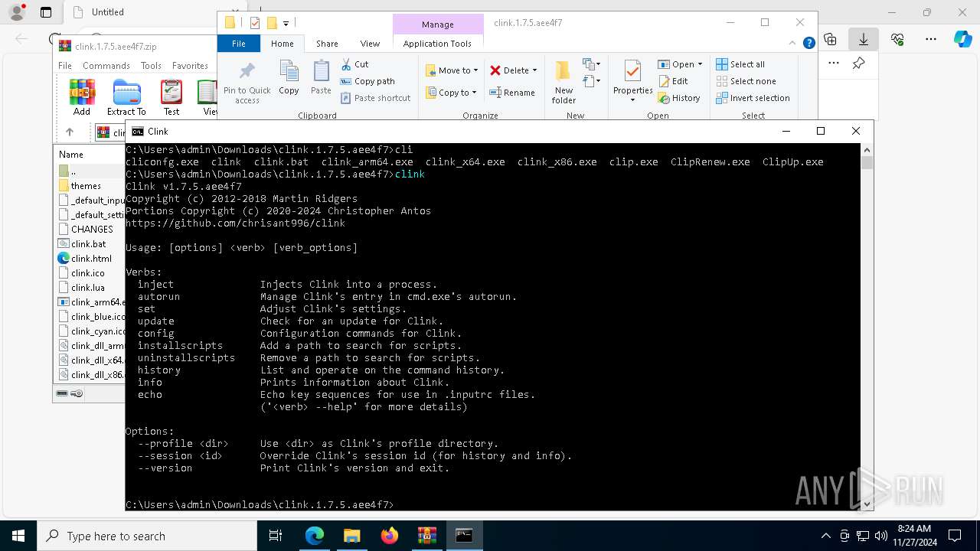Click Clink console scrollbar down arrow
The width and height of the screenshot is (980, 551).
point(867,504)
